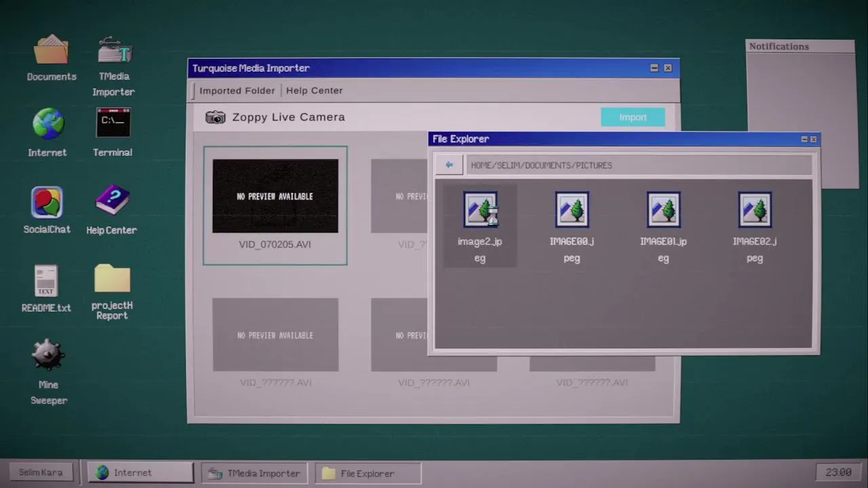This screenshot has width=868, height=488.
Task: Launch the Terminal desktop icon
Action: (x=113, y=133)
